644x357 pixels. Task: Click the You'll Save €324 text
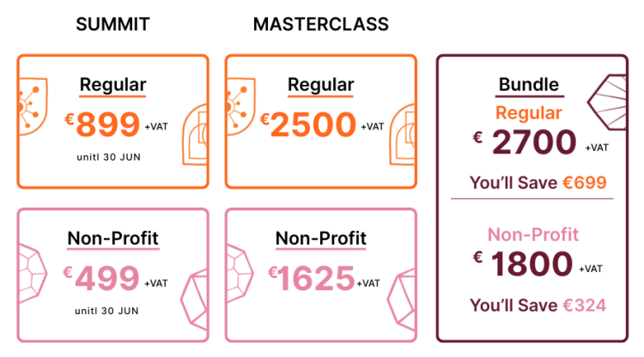click(538, 306)
